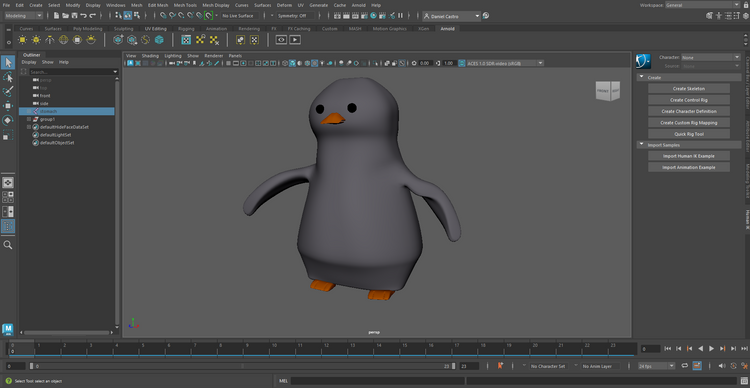Viewport: 750px width, 388px height.
Task: Open the Arnold TX Manager shelf icon
Action: (187, 40)
